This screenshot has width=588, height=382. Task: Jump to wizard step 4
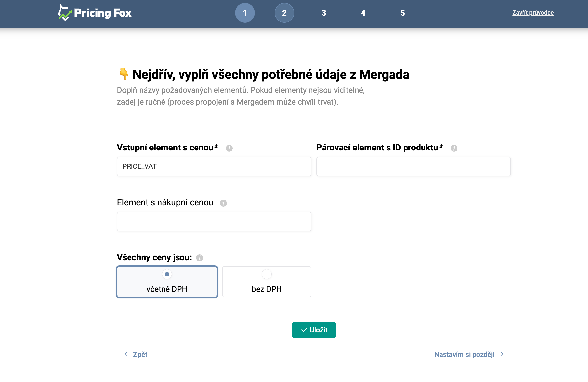(x=363, y=13)
